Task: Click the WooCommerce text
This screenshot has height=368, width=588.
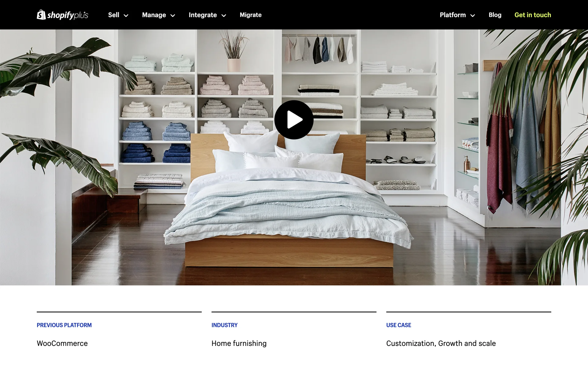Action: tap(62, 343)
